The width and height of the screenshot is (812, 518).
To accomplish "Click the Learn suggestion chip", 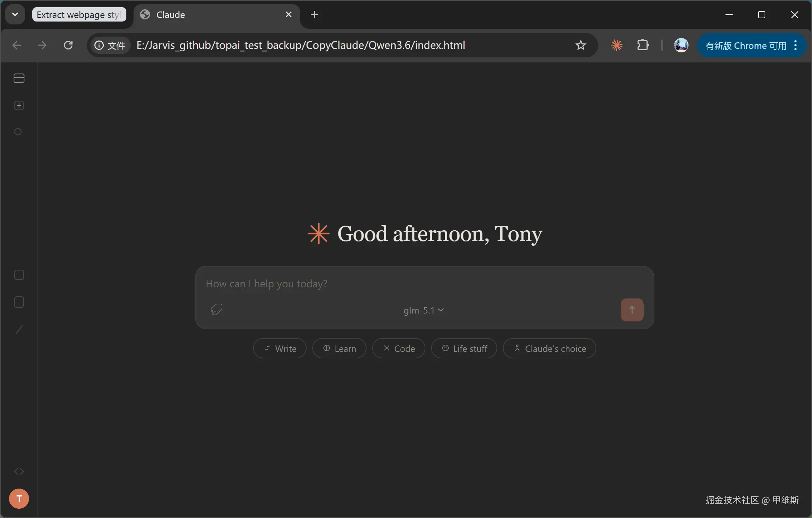I will pos(339,348).
